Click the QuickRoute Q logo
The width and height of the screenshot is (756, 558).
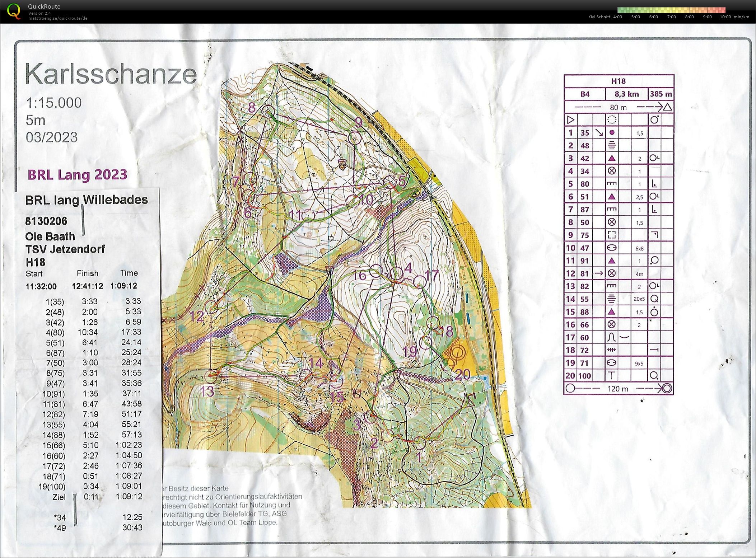tap(14, 11)
